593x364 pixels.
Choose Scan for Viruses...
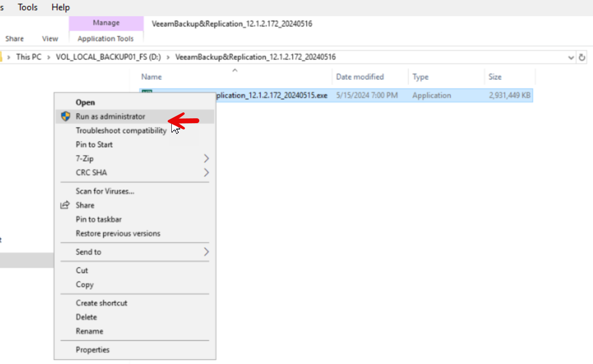coord(135,191)
